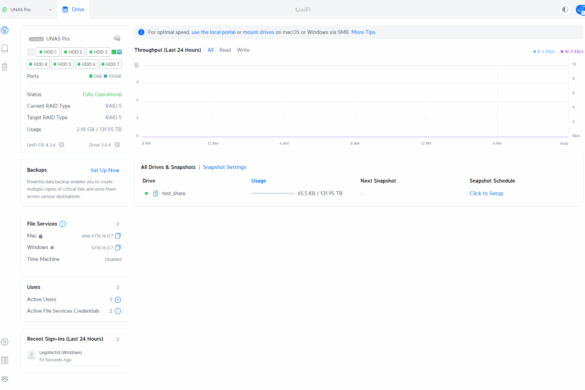
Task: Select the HDD 3 drive bay
Action: (x=98, y=52)
